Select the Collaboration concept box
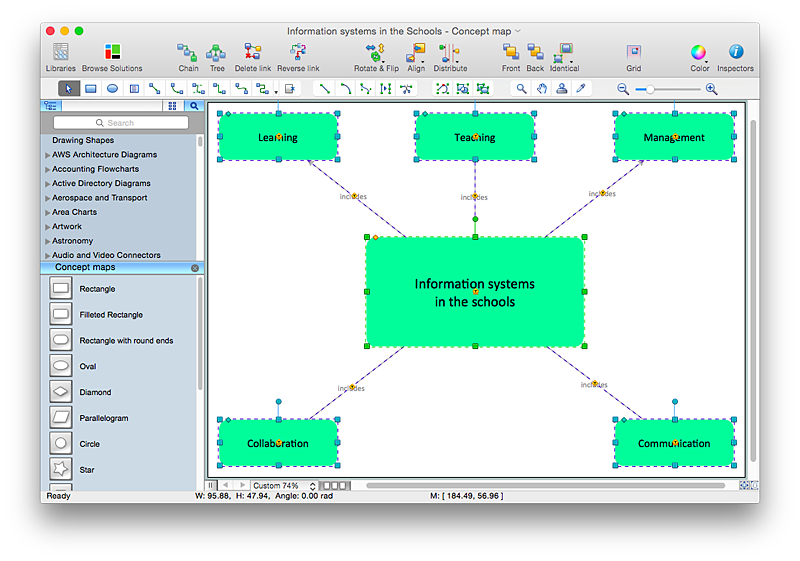800x561 pixels. click(279, 443)
